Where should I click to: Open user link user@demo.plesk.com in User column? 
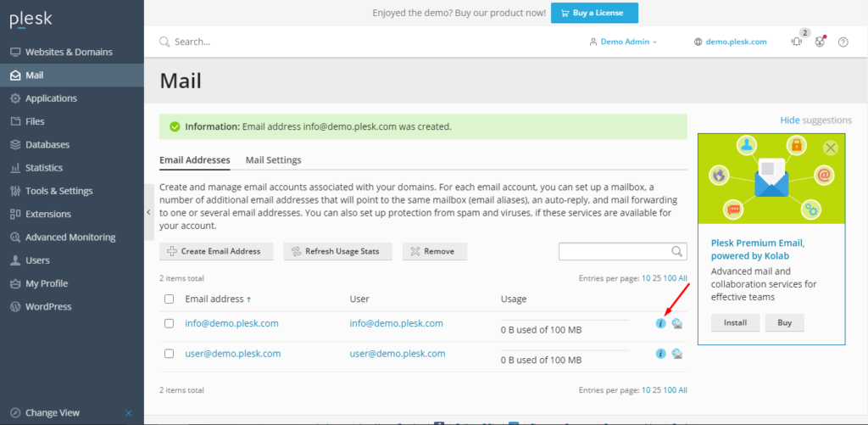[398, 353]
